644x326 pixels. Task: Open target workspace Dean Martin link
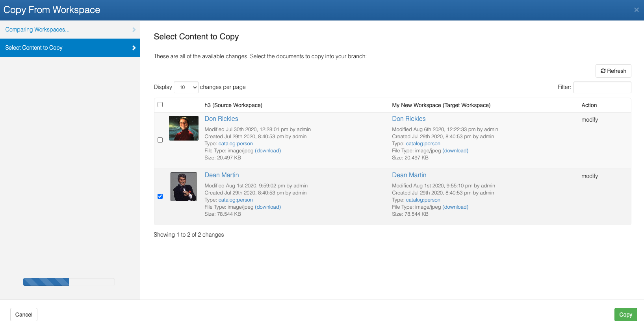pyautogui.click(x=409, y=175)
